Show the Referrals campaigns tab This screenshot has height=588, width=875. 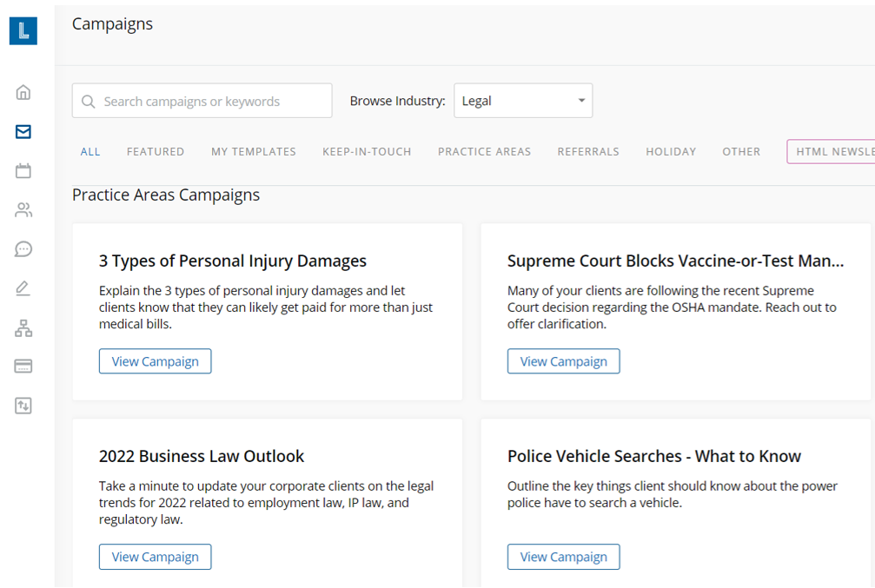click(588, 152)
